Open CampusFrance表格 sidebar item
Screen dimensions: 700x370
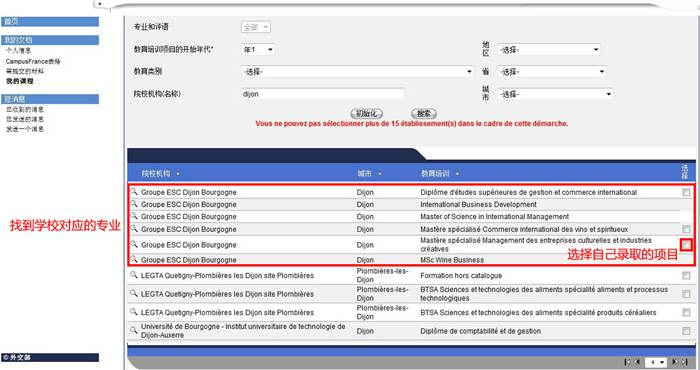point(33,61)
